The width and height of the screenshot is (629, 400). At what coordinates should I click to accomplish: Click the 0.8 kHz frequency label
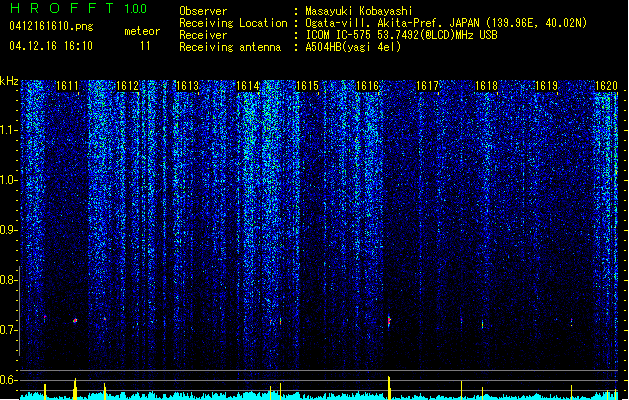8,280
